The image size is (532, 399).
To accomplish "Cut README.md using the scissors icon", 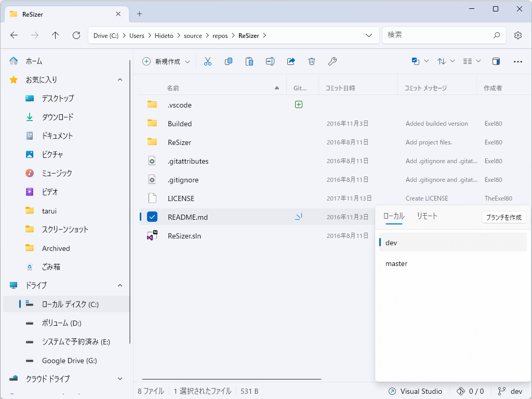I will pyautogui.click(x=208, y=61).
